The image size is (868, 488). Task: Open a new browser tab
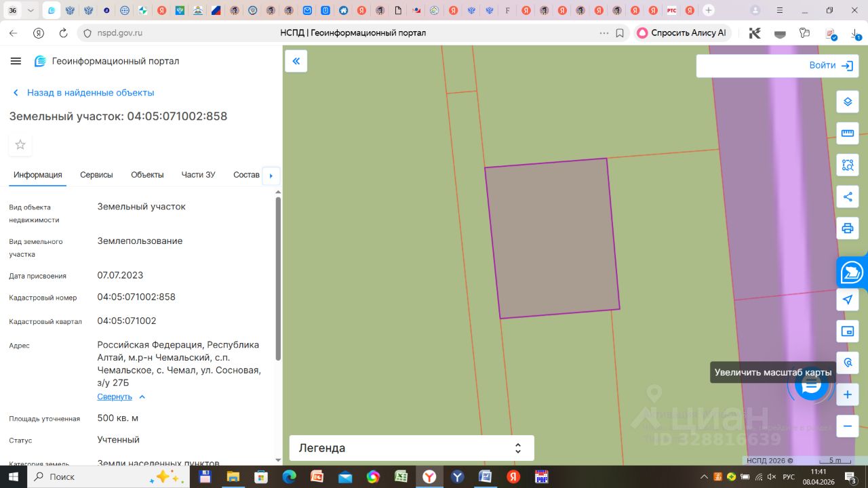click(709, 10)
